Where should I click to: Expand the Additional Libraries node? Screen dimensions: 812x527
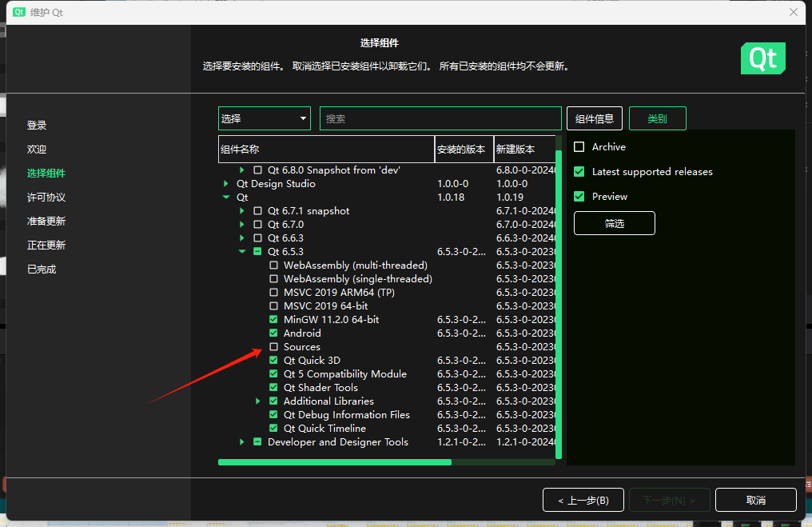click(258, 401)
